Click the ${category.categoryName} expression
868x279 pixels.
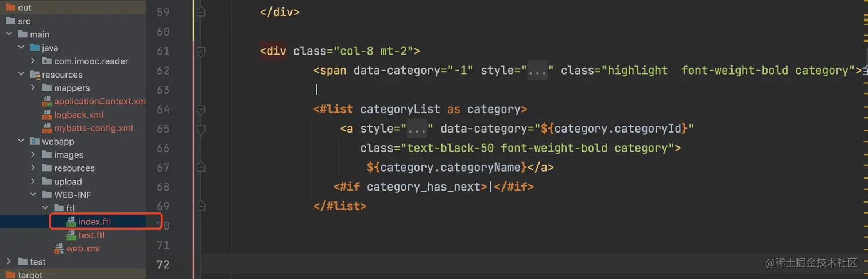pos(447,167)
